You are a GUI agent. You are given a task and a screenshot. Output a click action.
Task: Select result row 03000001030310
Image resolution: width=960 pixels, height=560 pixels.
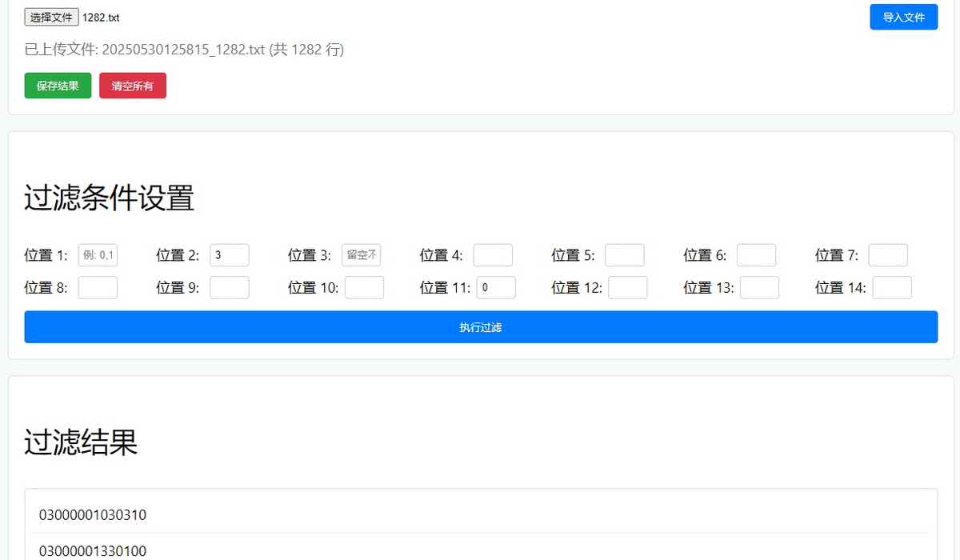[93, 514]
